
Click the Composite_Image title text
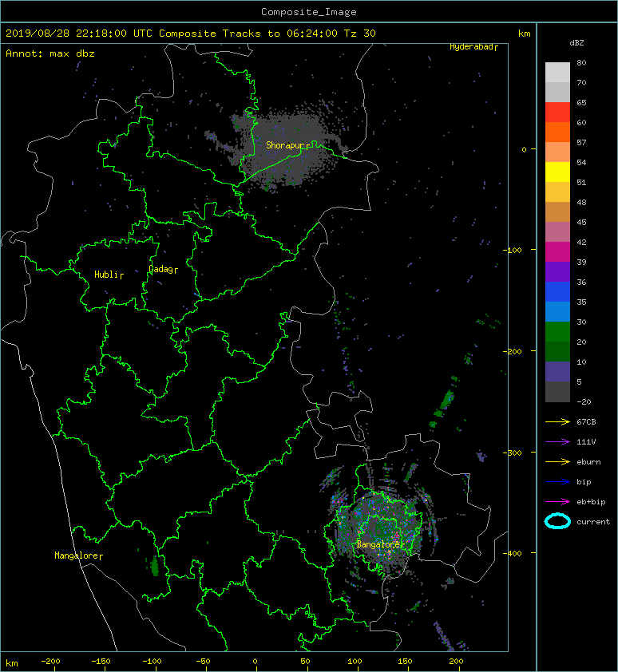click(x=309, y=12)
